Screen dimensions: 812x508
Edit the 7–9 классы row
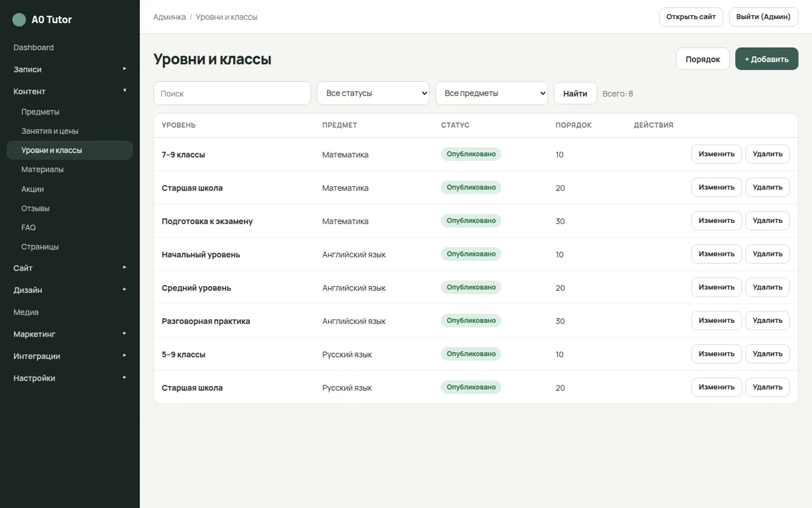pyautogui.click(x=716, y=154)
